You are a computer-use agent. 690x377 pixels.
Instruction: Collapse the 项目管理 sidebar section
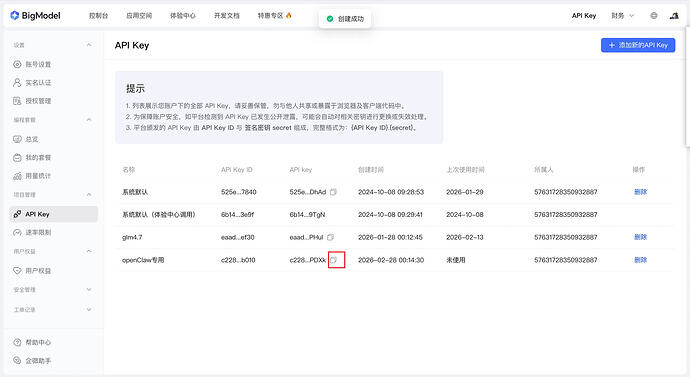coord(89,194)
